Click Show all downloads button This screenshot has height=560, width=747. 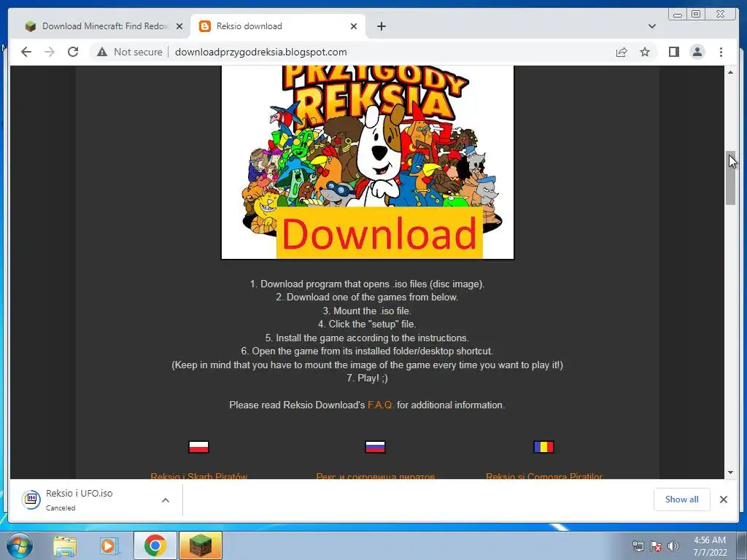point(682,499)
